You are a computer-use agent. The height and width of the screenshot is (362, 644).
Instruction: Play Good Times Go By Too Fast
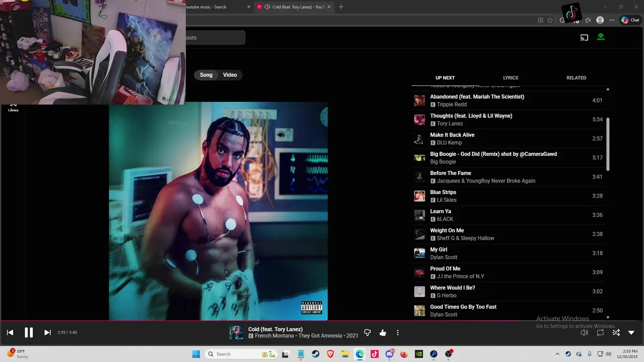click(x=508, y=311)
